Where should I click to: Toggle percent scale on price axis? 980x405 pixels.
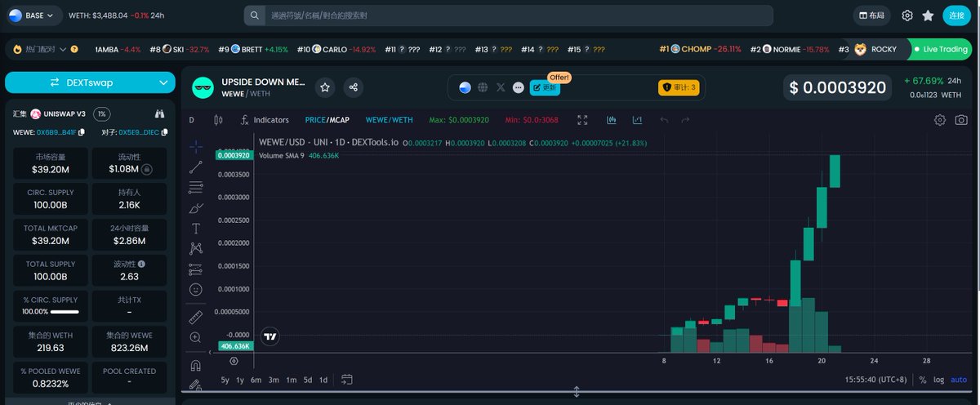923,380
